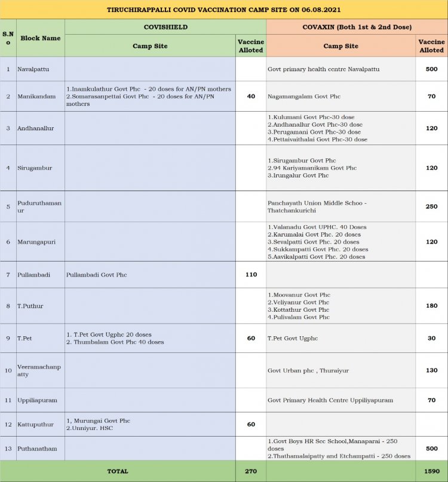
Task: Select the Sirugambur Covaxin camp sites cell
Action: [340, 168]
